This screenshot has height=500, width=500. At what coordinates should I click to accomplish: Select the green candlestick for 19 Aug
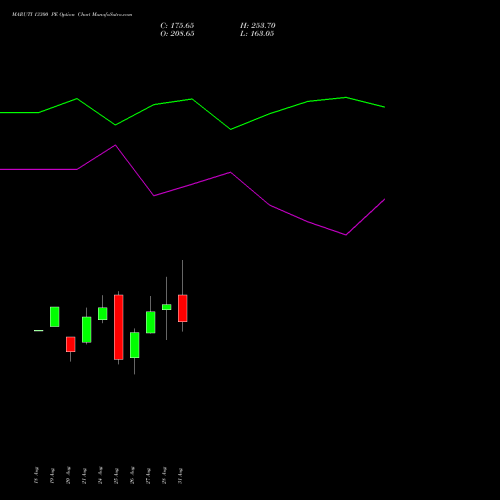(55, 317)
